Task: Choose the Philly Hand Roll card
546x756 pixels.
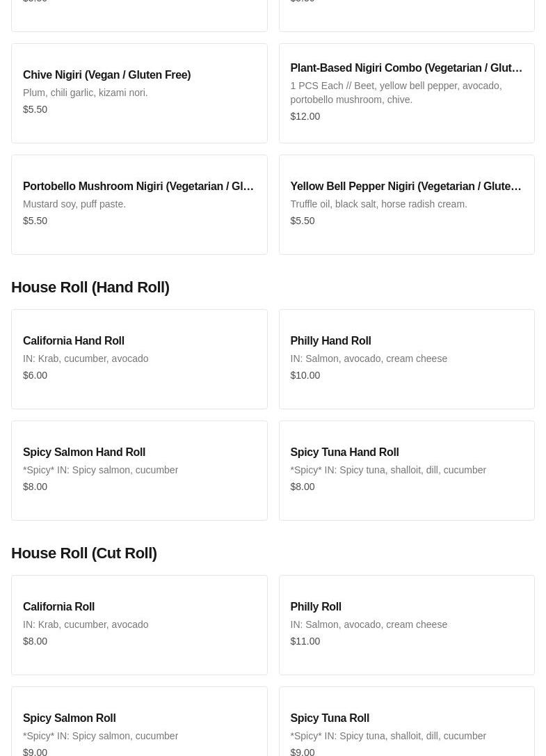Action: pyautogui.click(x=330, y=341)
